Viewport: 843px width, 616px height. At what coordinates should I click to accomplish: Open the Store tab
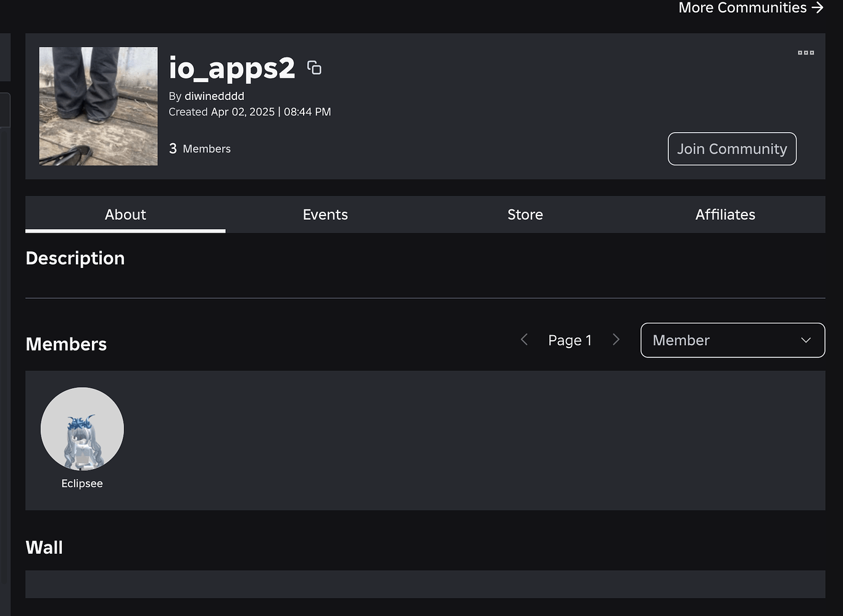525,214
